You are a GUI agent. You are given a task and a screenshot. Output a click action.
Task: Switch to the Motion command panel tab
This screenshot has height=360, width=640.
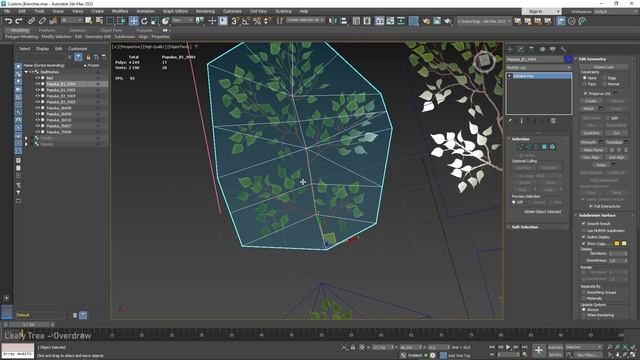click(x=542, y=49)
